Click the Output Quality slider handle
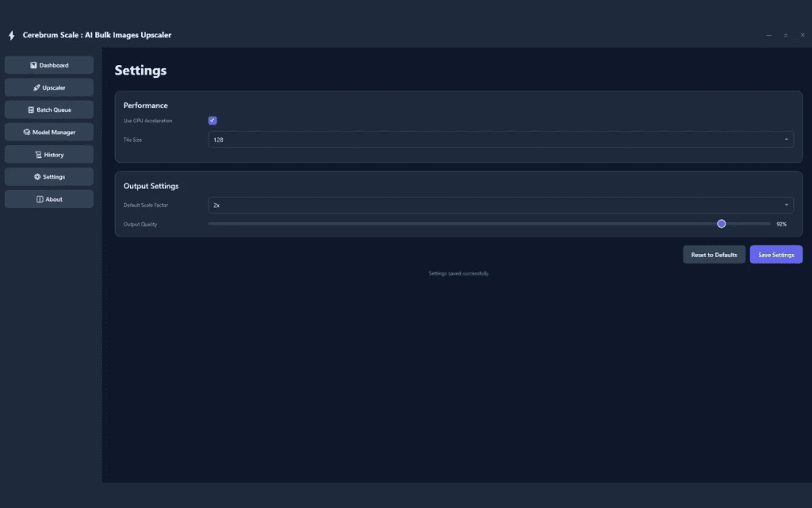The width and height of the screenshot is (812, 508). [x=722, y=224]
